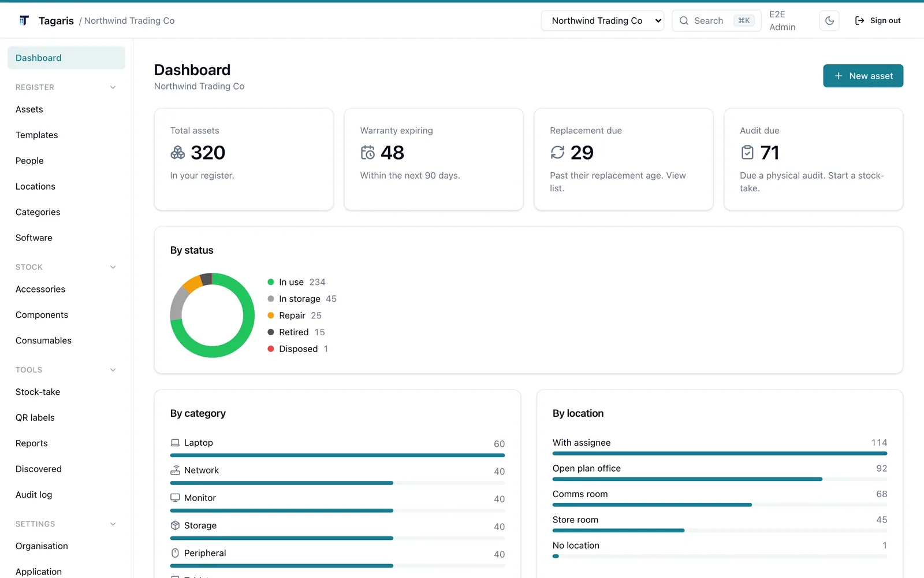Click the Audit due clipboard icon
The width and height of the screenshot is (924, 578).
[747, 153]
